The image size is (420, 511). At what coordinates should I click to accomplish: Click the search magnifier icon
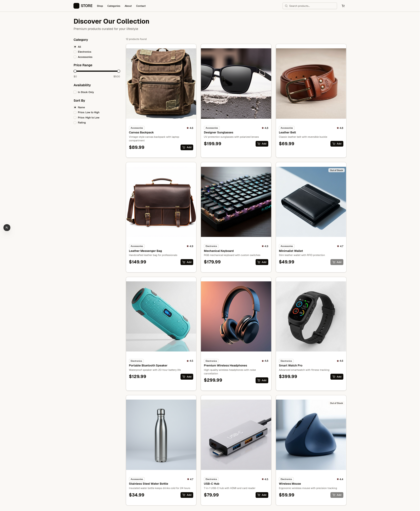(x=286, y=6)
